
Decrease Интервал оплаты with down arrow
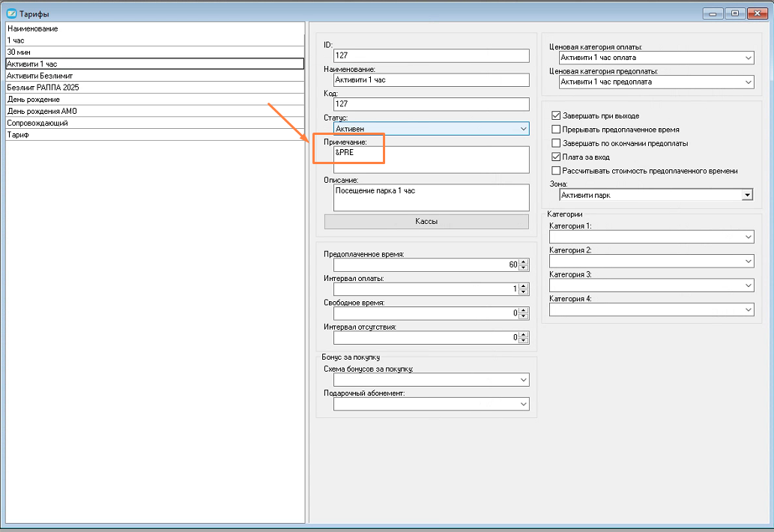(523, 292)
